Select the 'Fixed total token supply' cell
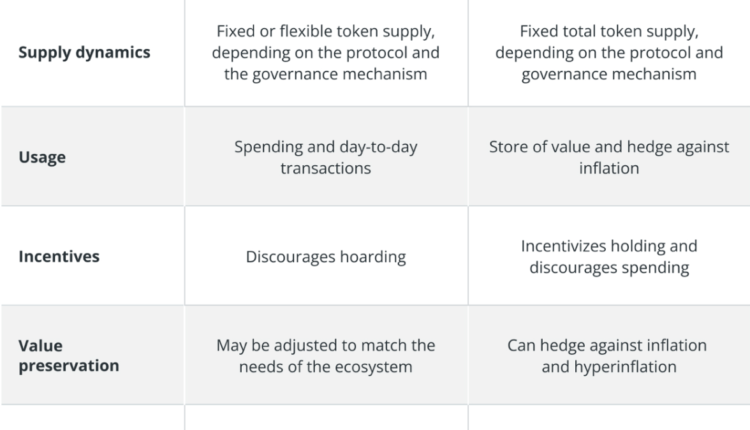Image resolution: width=750 pixels, height=430 pixels. 608,52
